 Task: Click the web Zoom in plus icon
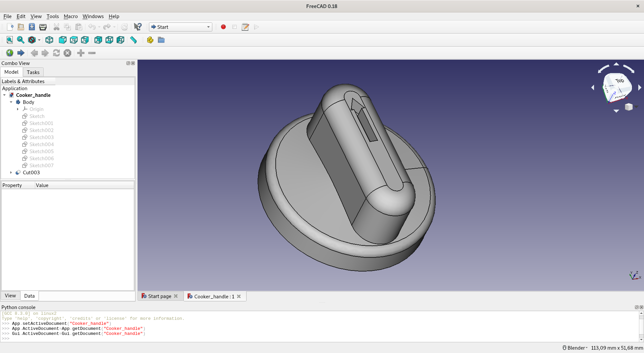point(81,53)
